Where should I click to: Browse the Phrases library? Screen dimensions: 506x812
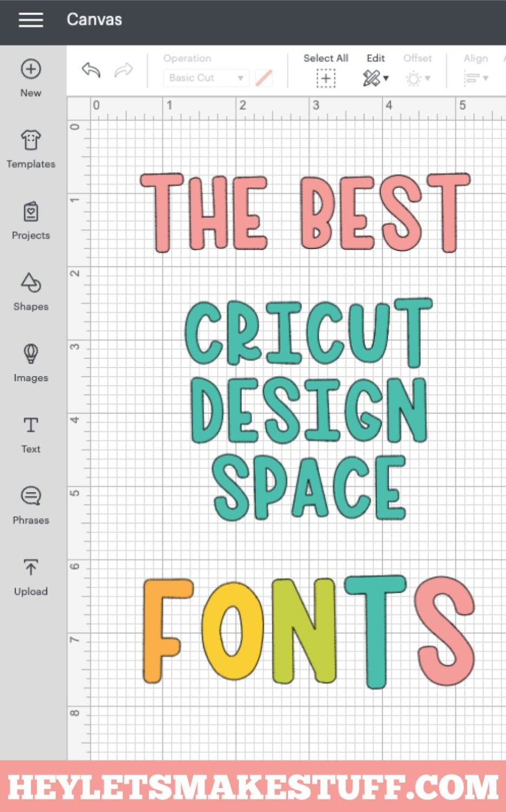(30, 505)
